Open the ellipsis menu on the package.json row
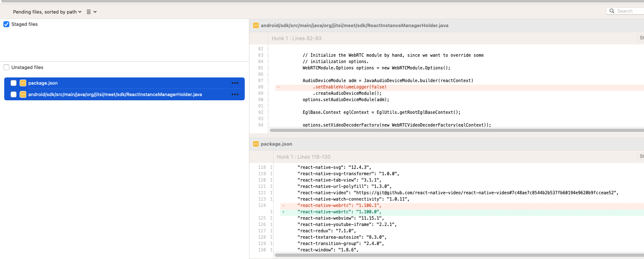644x259 pixels. (x=235, y=83)
